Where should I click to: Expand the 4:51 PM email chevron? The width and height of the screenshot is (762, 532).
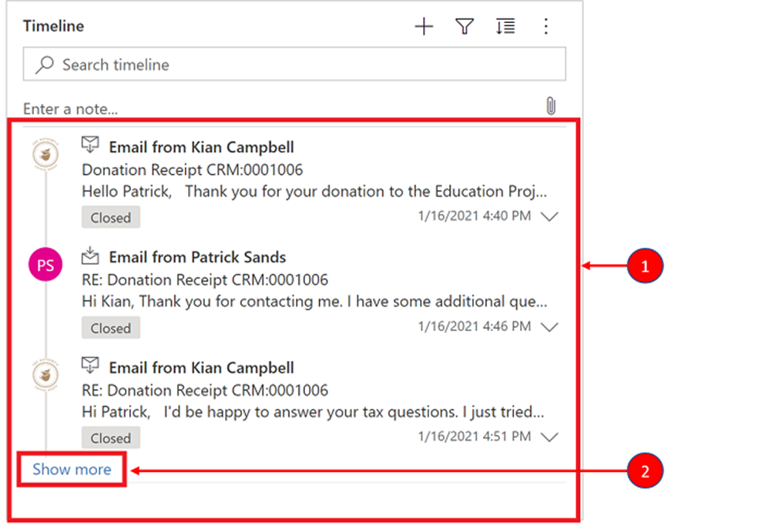(x=549, y=437)
